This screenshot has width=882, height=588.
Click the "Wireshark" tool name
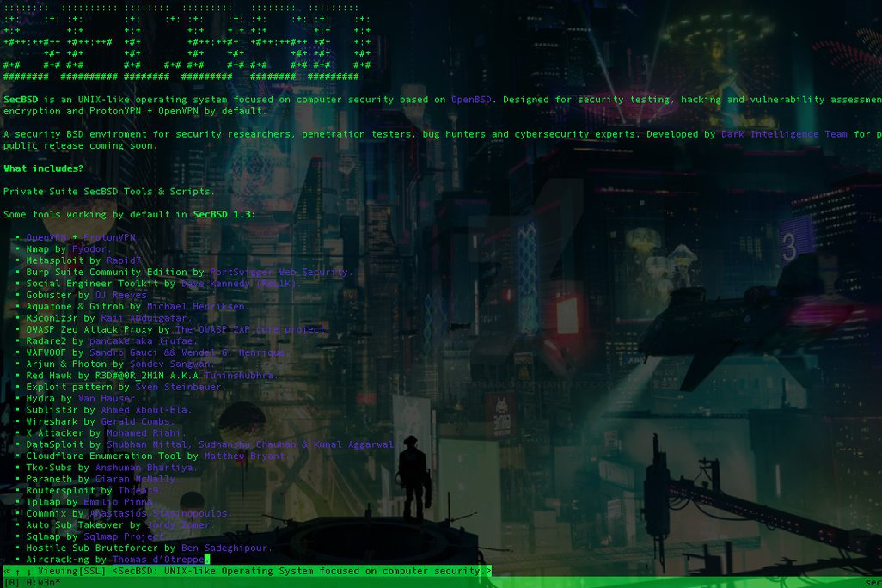pos(52,421)
